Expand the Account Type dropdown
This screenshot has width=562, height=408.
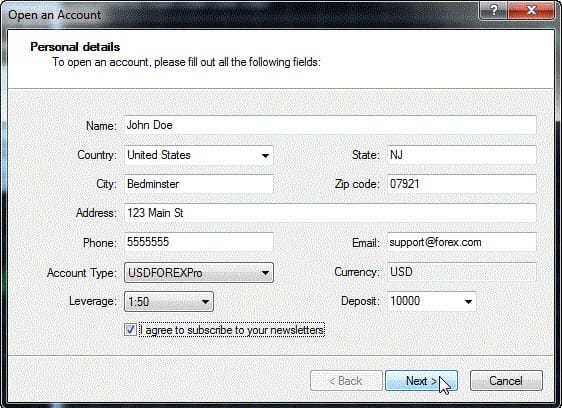(x=199, y=272)
